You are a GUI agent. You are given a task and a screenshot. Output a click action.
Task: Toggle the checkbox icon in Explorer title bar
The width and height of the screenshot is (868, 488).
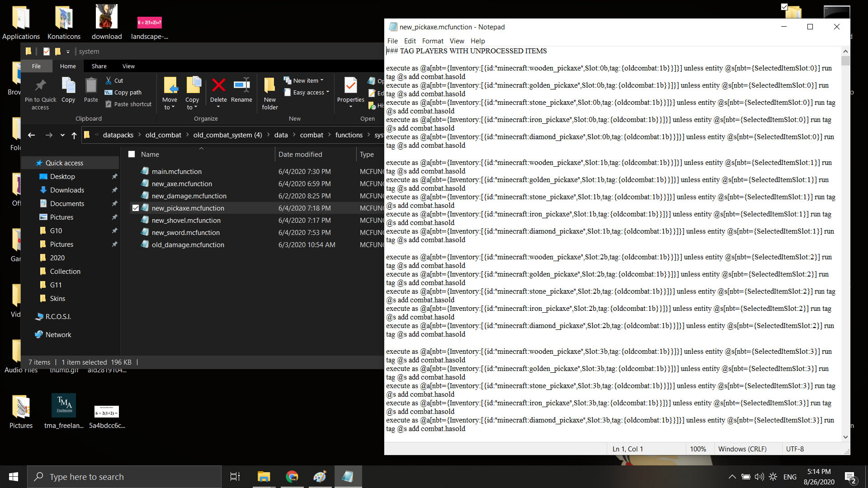[x=47, y=52]
